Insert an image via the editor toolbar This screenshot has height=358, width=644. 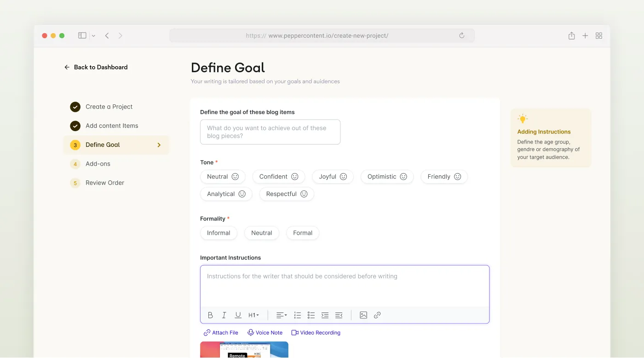[x=363, y=315]
